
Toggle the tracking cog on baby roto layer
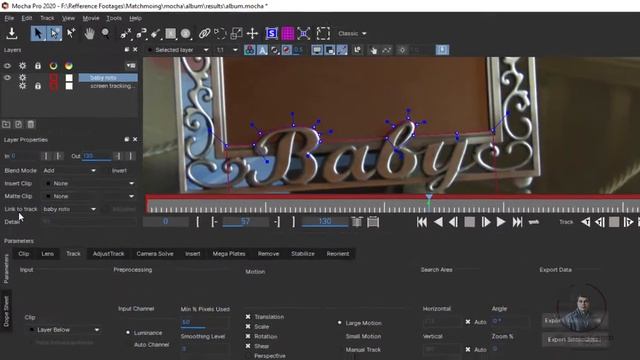point(22,77)
